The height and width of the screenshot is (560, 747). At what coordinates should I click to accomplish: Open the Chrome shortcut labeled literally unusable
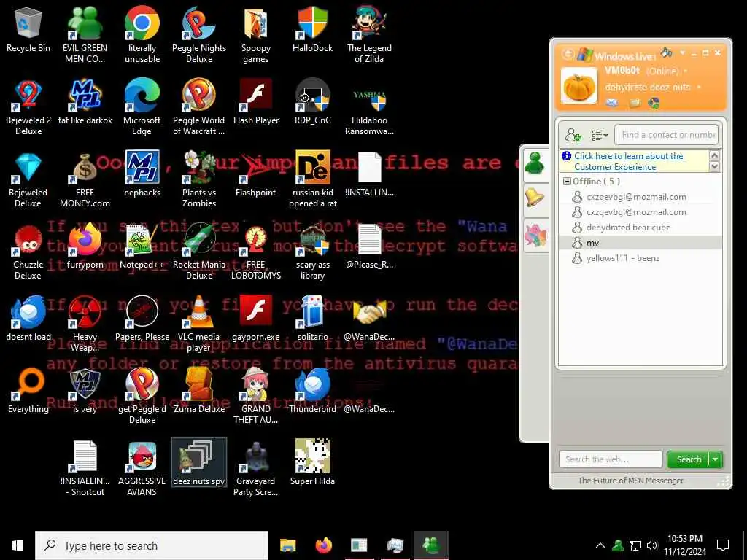point(142,35)
